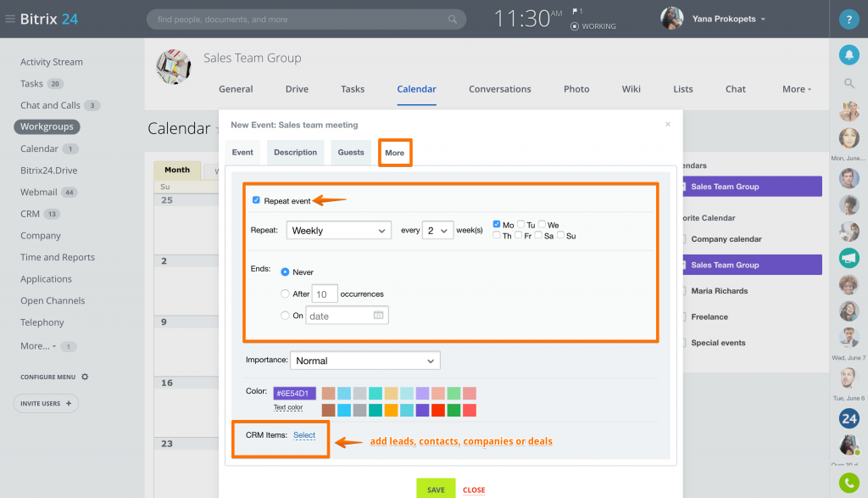Image resolution: width=868 pixels, height=498 pixels.
Task: Close the New Event dialog with X
Action: [x=668, y=124]
